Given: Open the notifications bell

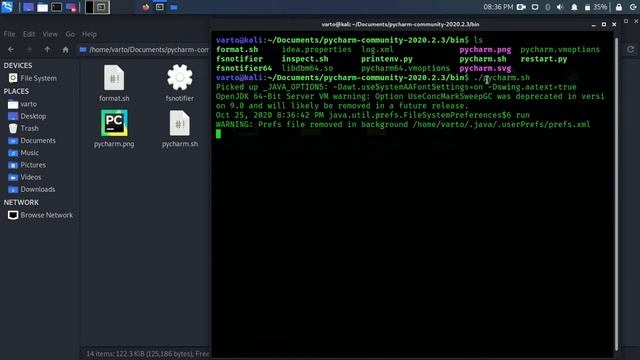Looking at the screenshot, I should click(574, 7).
